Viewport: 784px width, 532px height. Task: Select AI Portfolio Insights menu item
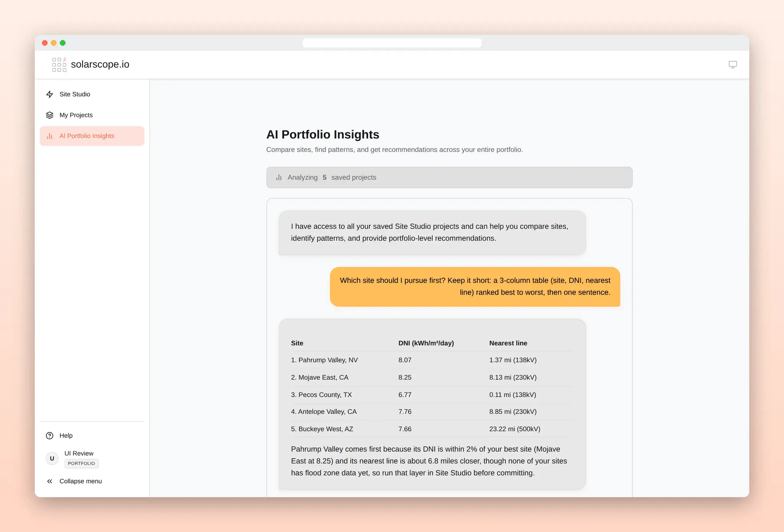point(92,136)
